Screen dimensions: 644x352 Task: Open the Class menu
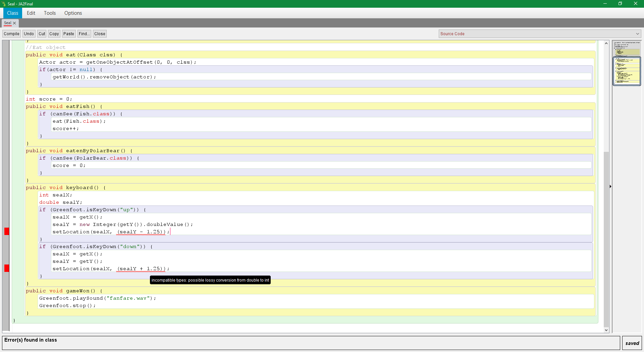tap(12, 13)
